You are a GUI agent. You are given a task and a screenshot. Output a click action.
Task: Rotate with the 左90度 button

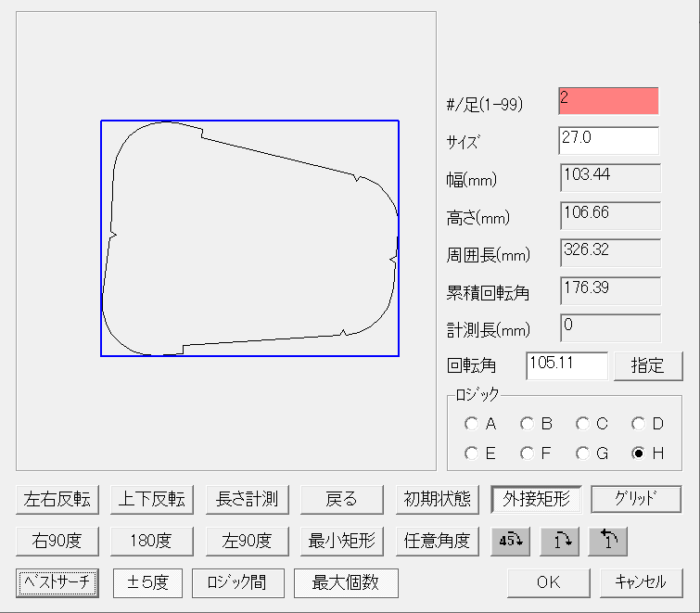coord(248,541)
